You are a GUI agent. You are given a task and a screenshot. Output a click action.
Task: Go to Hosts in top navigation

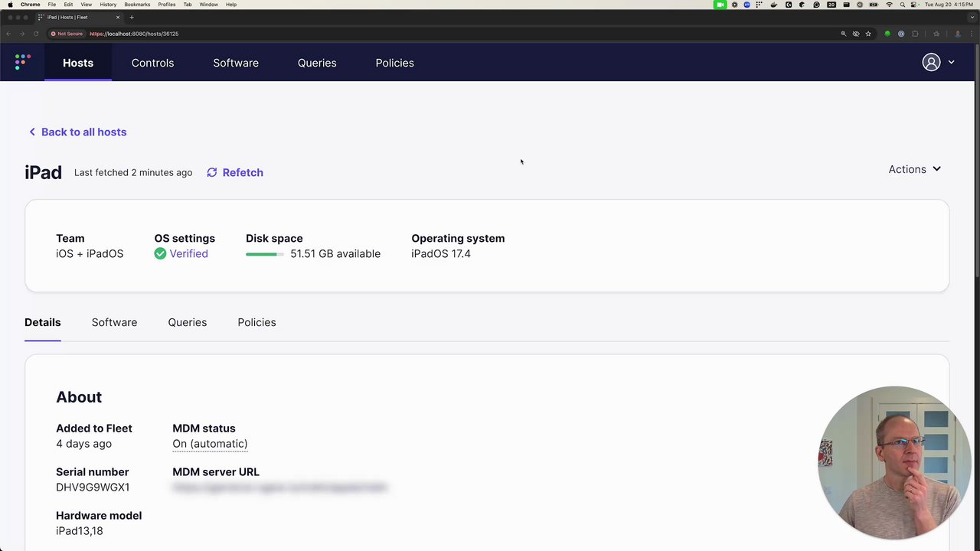tap(78, 63)
